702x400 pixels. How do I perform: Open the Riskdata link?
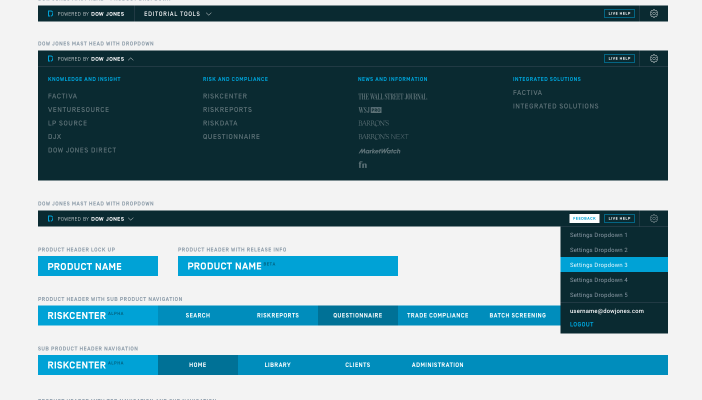pos(220,123)
